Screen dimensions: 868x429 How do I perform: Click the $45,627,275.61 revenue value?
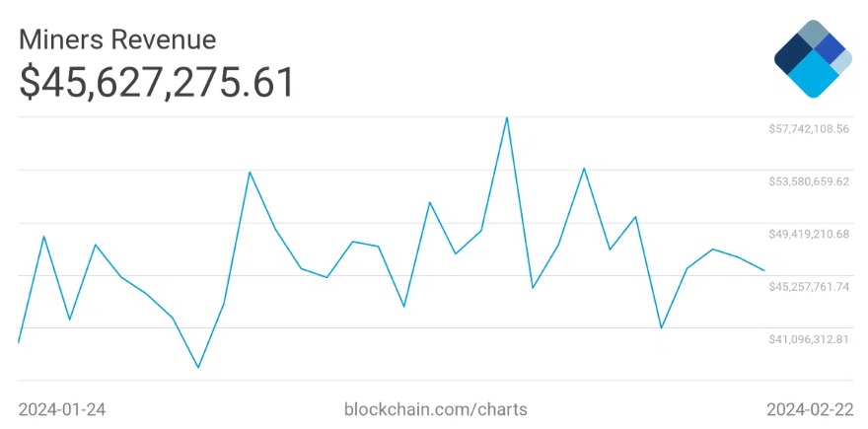click(157, 84)
